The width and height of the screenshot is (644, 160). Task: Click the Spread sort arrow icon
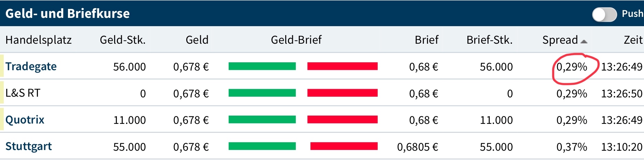point(584,42)
